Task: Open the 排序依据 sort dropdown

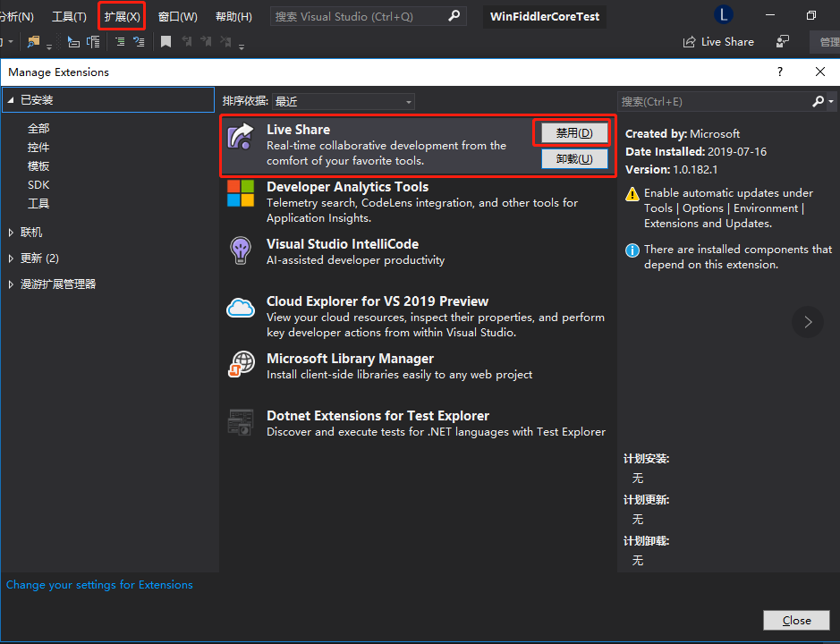Action: point(344,101)
